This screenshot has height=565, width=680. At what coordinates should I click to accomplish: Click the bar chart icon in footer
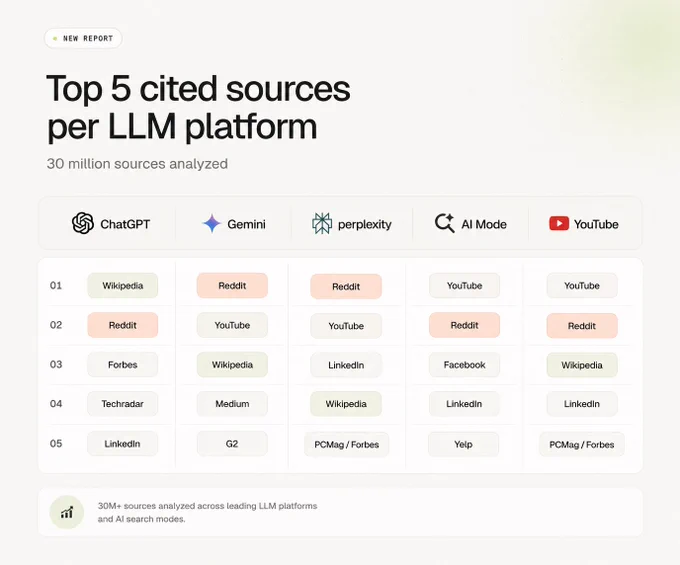point(66,513)
